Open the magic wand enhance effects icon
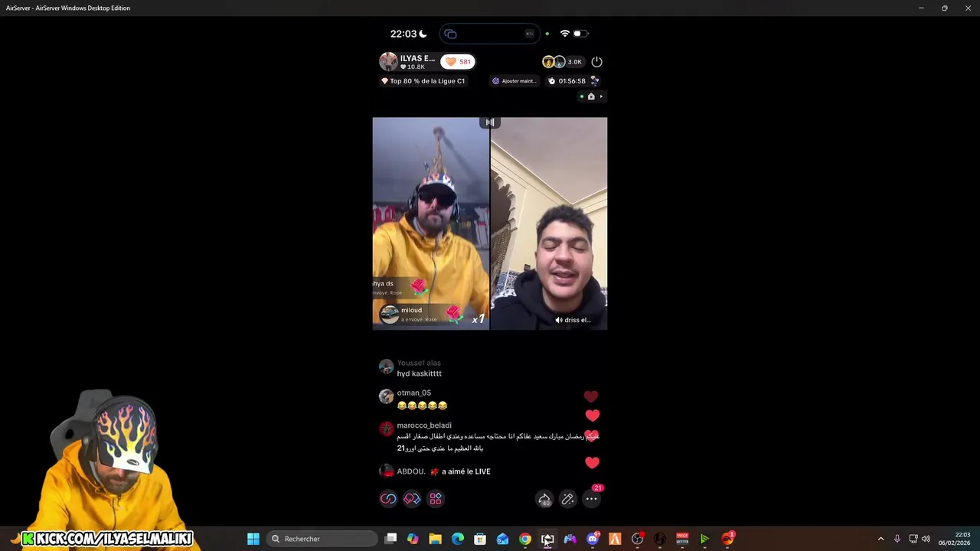The height and width of the screenshot is (551, 980). click(x=568, y=499)
